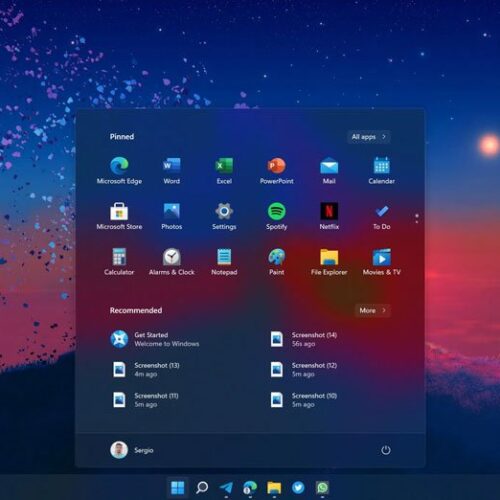The image size is (500, 500).
Task: Open the Sergio user account menu
Action: pyautogui.click(x=132, y=450)
